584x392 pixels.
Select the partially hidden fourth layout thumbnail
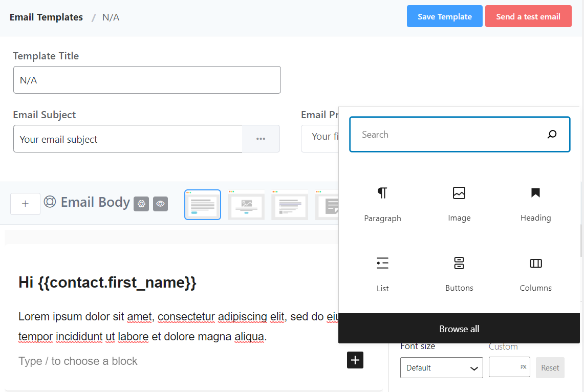click(x=327, y=205)
